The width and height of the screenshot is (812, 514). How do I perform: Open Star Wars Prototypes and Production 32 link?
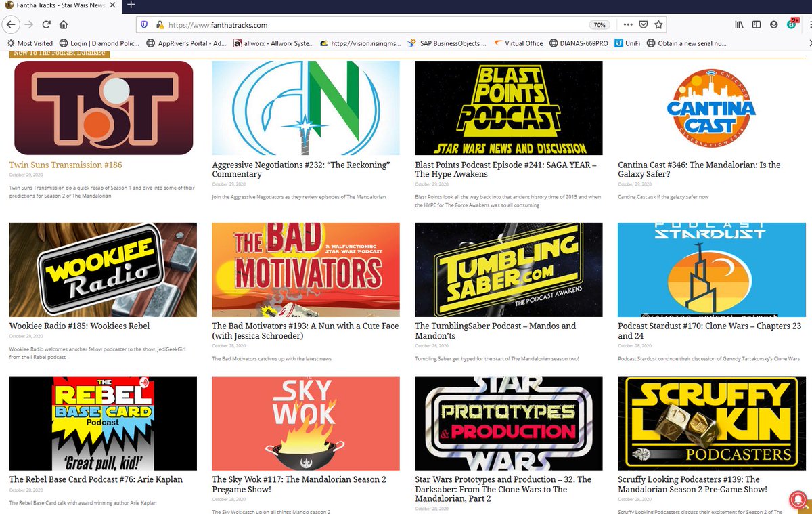[x=503, y=490]
